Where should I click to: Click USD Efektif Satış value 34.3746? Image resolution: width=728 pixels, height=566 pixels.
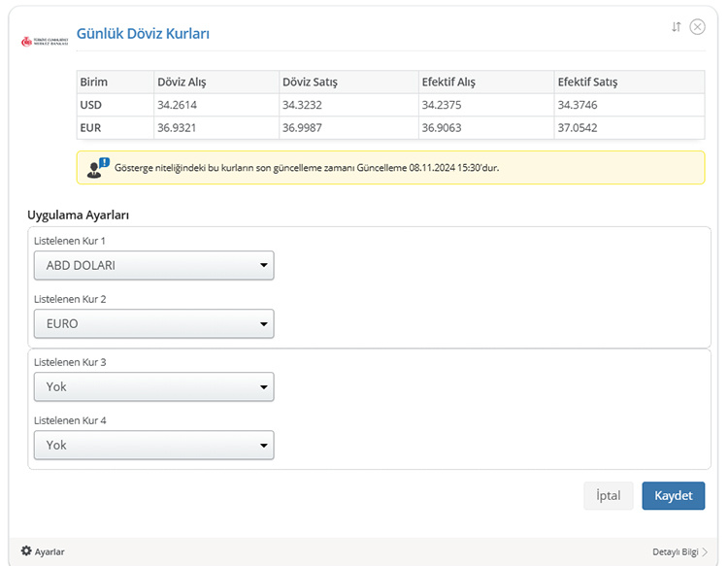tap(578, 105)
